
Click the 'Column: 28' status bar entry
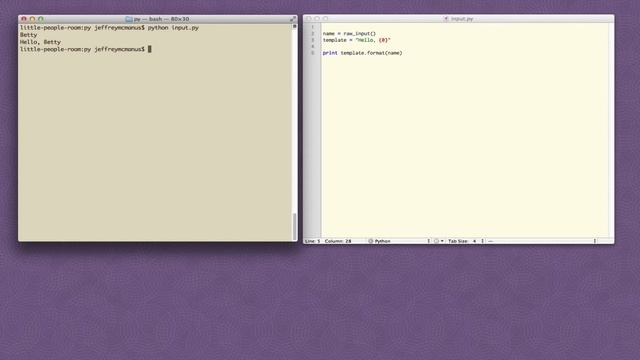(338, 241)
